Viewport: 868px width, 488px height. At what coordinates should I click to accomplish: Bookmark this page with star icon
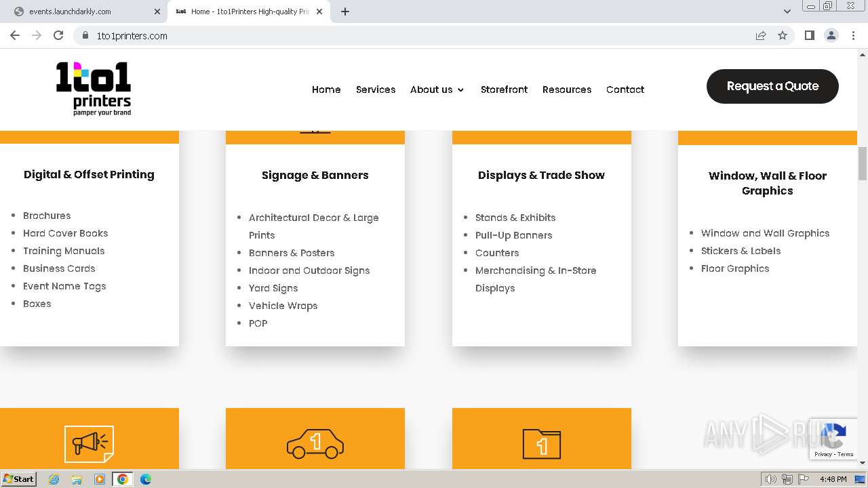tap(783, 35)
